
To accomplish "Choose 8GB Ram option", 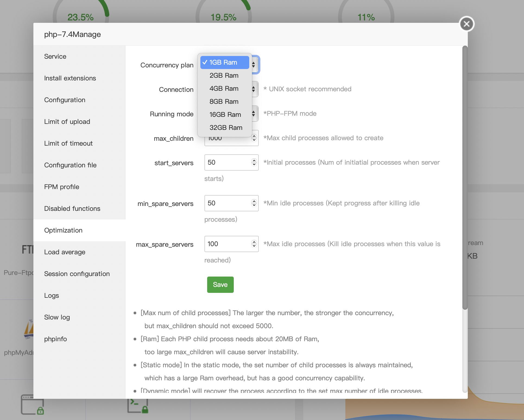I will 225,102.
